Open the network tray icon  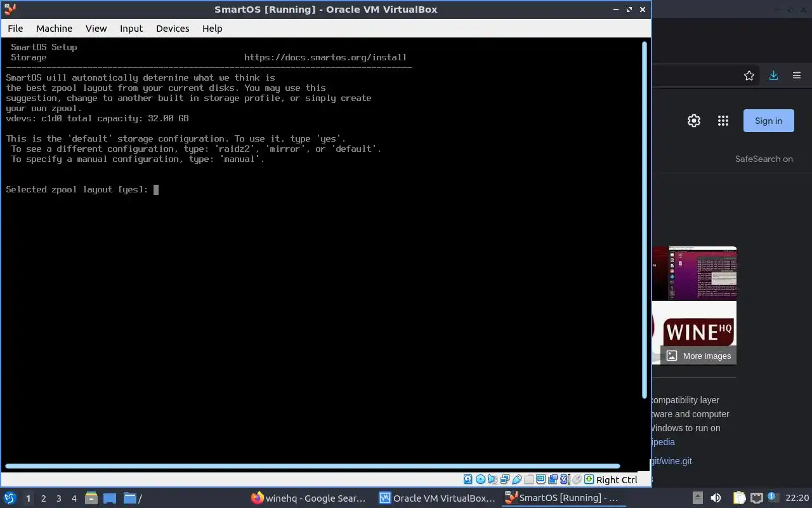756,498
